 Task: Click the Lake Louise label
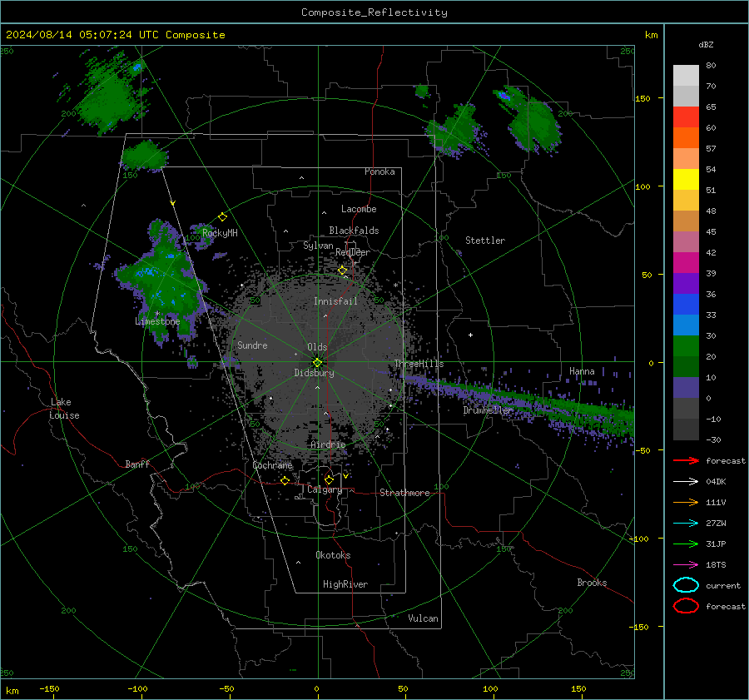point(64,409)
